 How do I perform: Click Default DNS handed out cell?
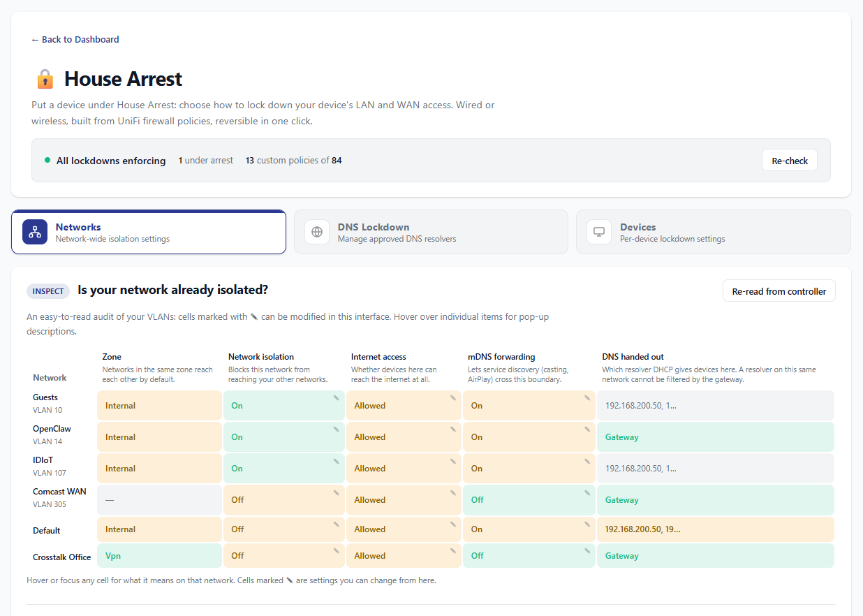(716, 529)
